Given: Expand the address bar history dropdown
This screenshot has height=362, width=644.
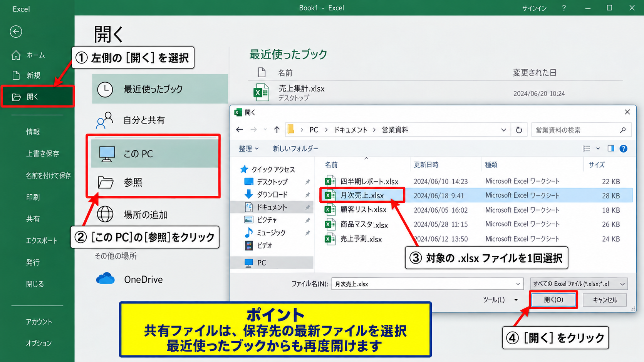Looking at the screenshot, I should pos(503,130).
